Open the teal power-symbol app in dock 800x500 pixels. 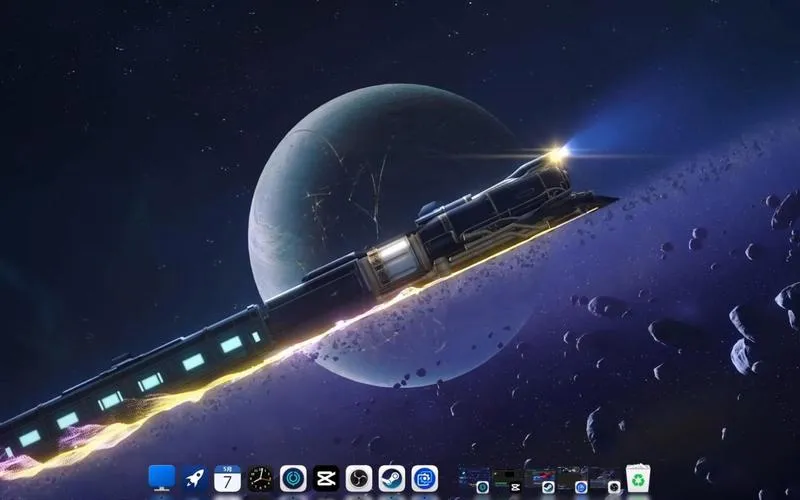click(x=293, y=479)
